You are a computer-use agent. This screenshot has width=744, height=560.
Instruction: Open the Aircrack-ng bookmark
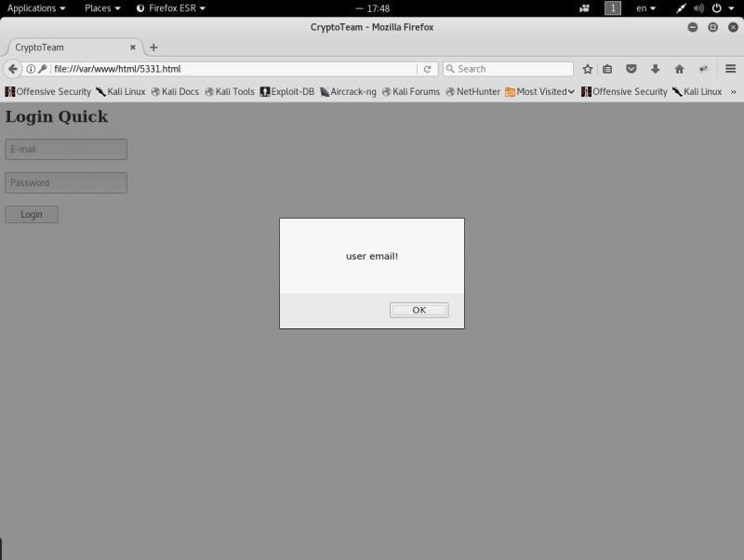348,91
